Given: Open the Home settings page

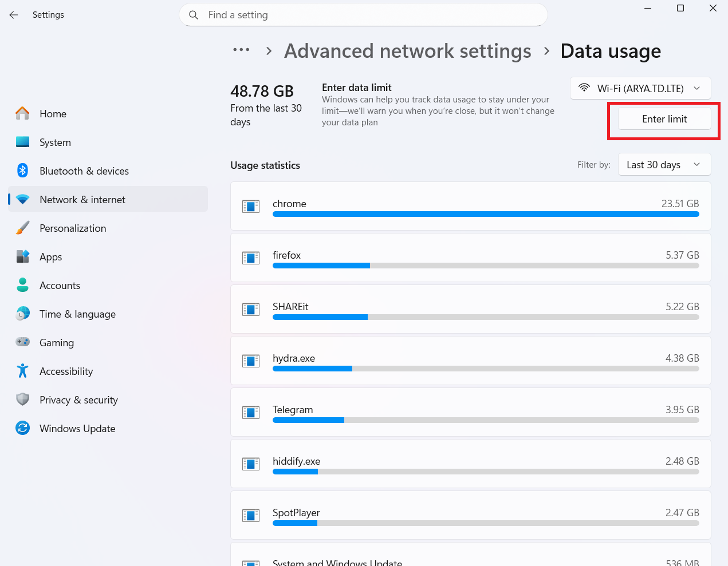Looking at the screenshot, I should click(108, 113).
